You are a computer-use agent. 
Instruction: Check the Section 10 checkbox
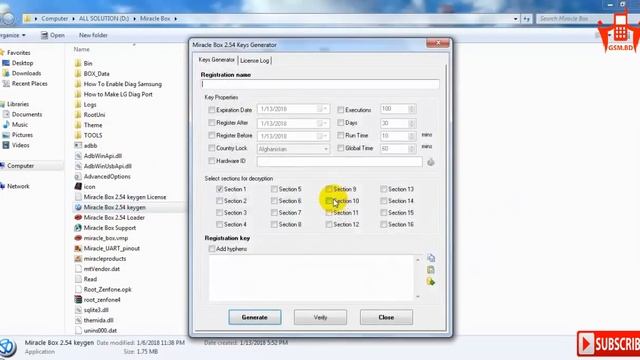coord(329,201)
